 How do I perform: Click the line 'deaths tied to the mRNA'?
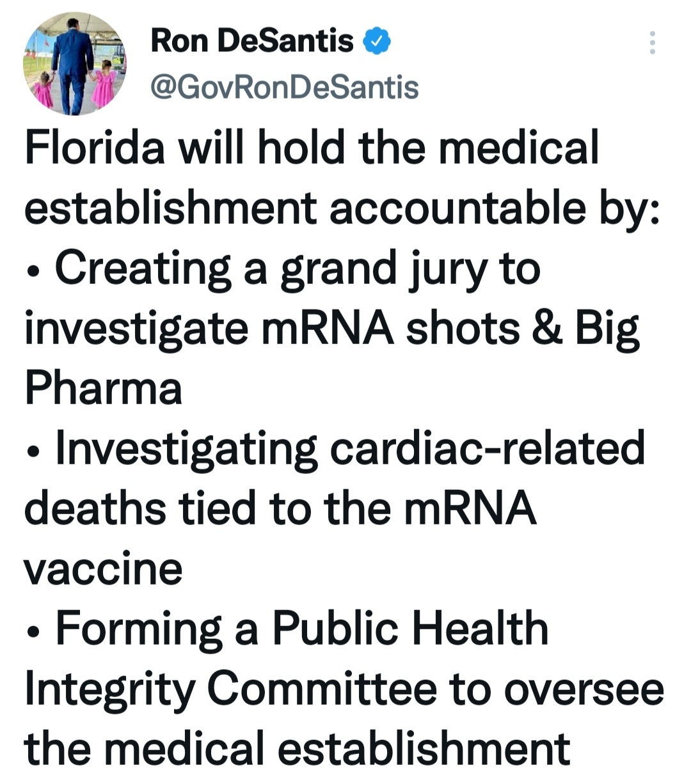(280, 508)
